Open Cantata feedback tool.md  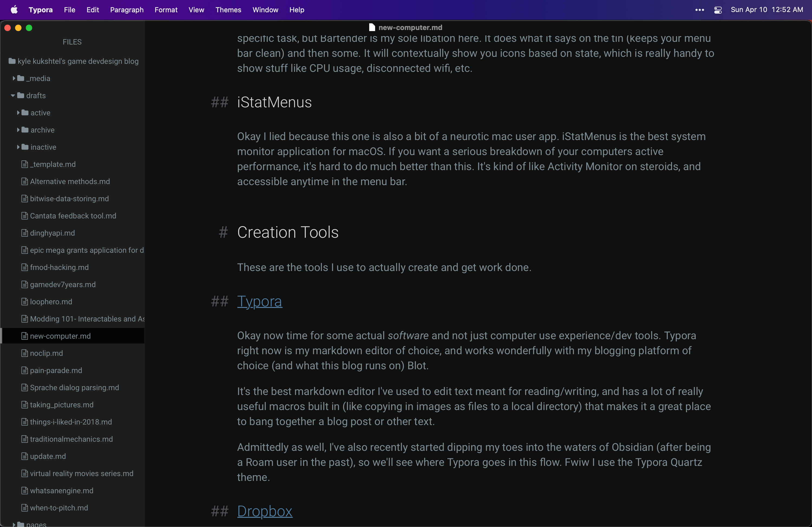[73, 216]
